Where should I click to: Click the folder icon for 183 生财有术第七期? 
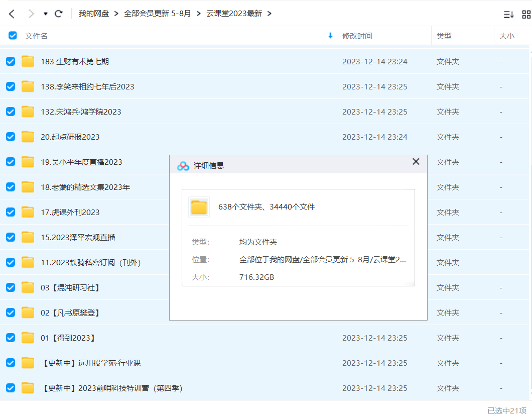[x=28, y=62]
